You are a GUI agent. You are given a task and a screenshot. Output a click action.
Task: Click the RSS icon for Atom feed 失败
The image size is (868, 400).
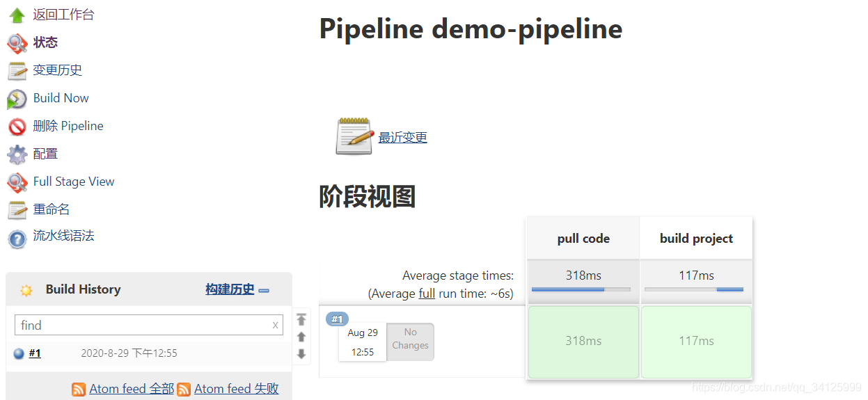coord(184,390)
